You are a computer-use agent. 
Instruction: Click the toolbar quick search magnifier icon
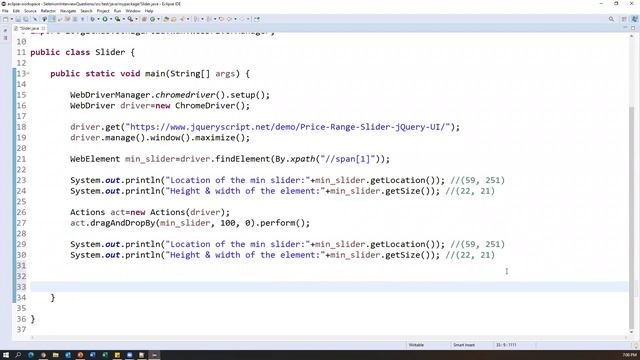[611, 19]
